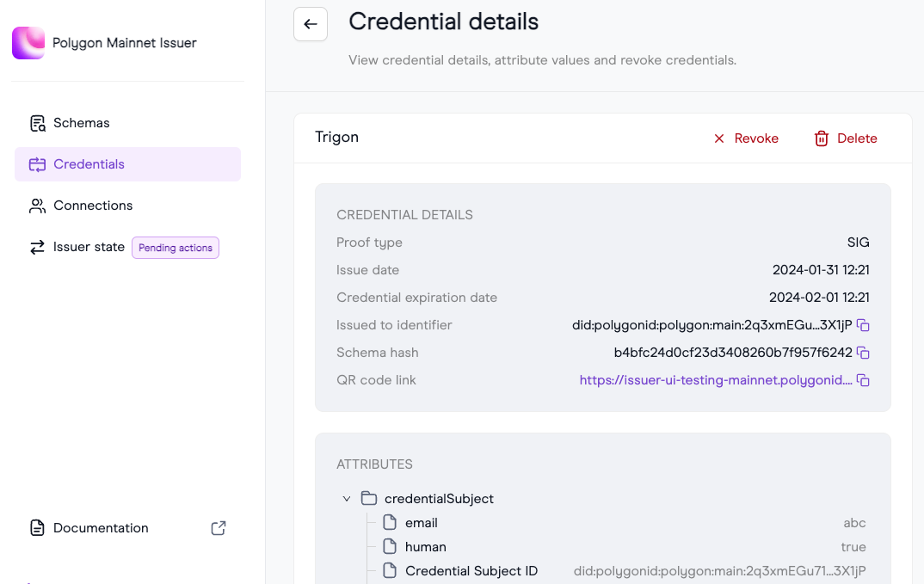This screenshot has height=584, width=924.
Task: Click the schema hash b4bfc24d0cf23d3408260b7f957f6242
Action: coord(733,353)
